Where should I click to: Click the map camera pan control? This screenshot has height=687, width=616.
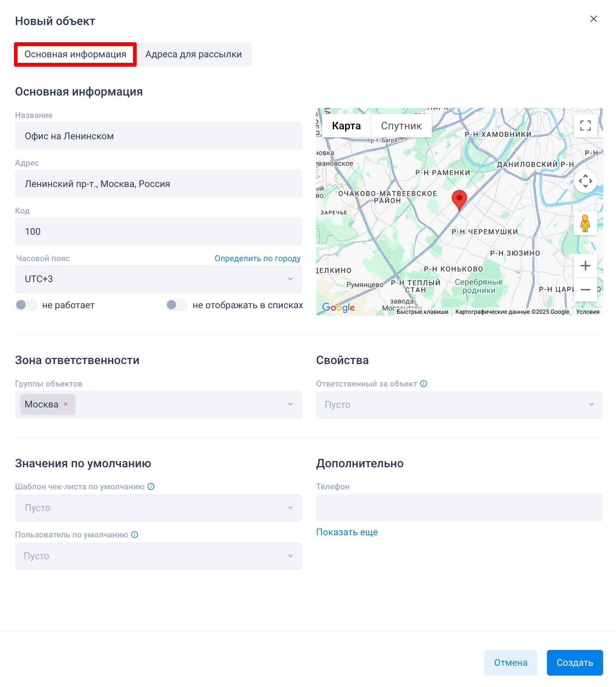click(585, 181)
